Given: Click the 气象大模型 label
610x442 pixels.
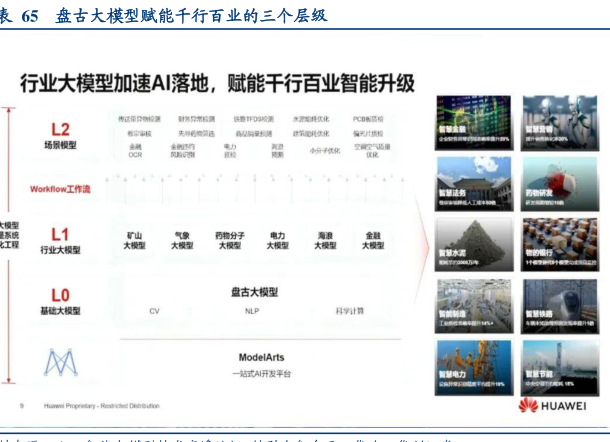Looking at the screenshot, I should (x=182, y=239).
